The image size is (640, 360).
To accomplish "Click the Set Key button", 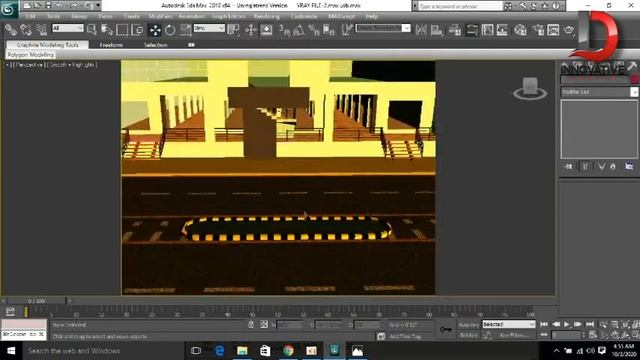I will 469,335.
